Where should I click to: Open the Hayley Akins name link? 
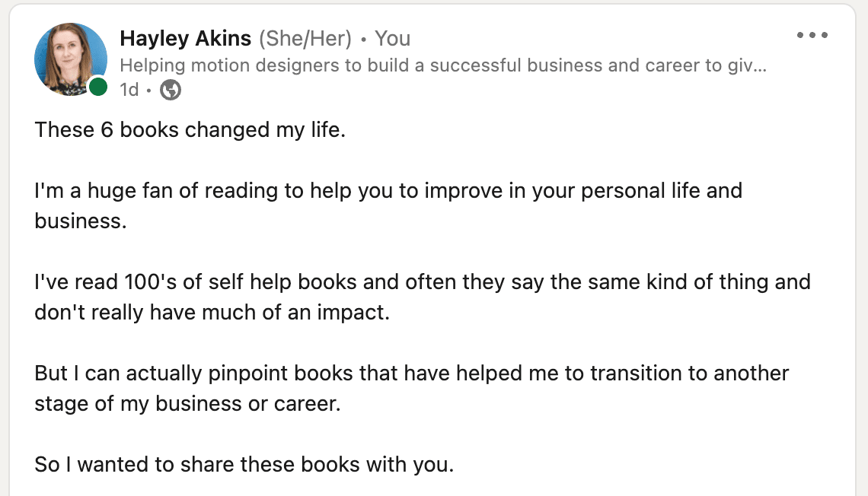click(x=186, y=39)
